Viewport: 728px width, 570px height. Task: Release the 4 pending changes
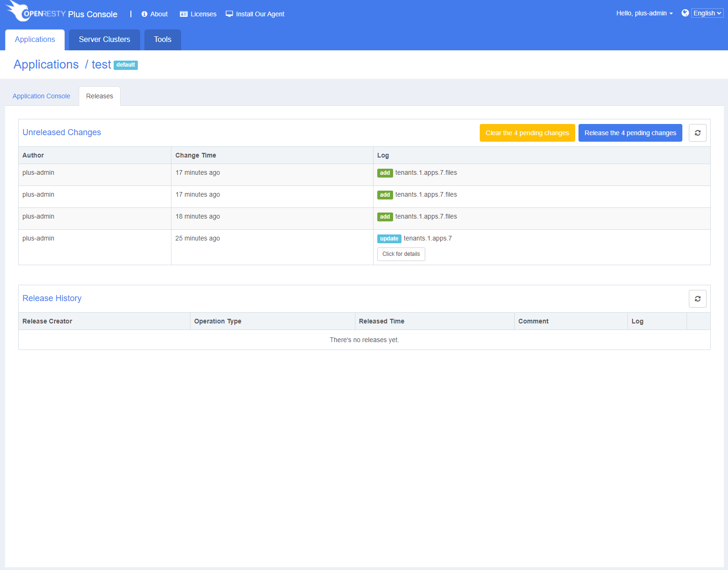coord(630,133)
